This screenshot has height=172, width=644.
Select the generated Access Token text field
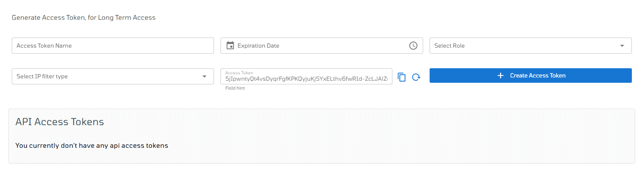pyautogui.click(x=306, y=76)
